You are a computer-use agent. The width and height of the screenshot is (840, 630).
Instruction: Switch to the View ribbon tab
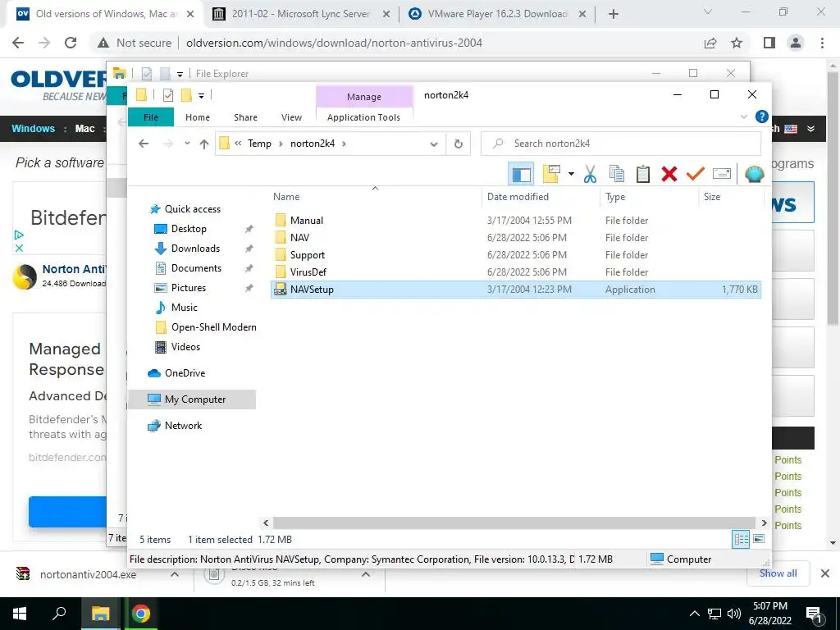coord(291,117)
